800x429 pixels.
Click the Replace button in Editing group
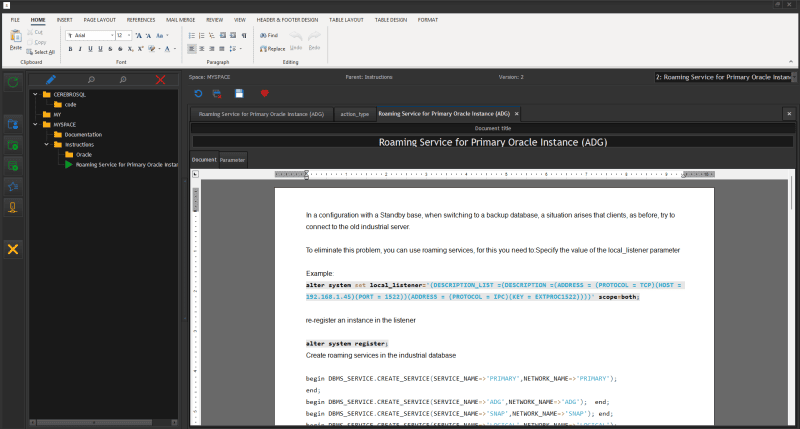point(272,49)
